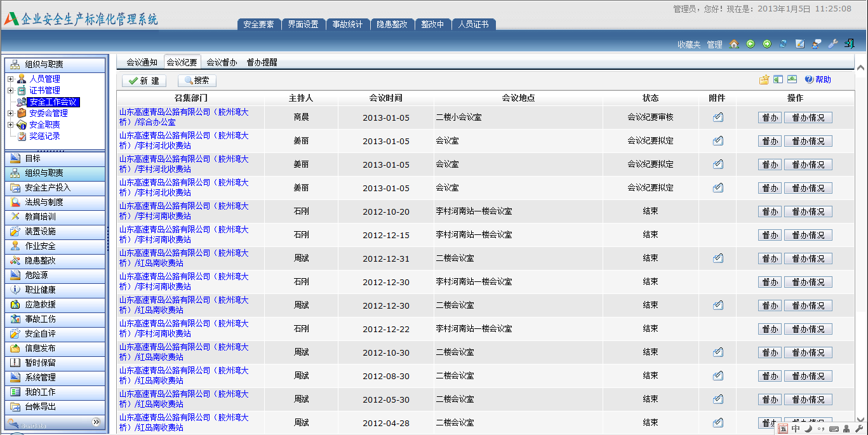Click the logout door icon
This screenshot has height=435, width=868.
coord(850,44)
